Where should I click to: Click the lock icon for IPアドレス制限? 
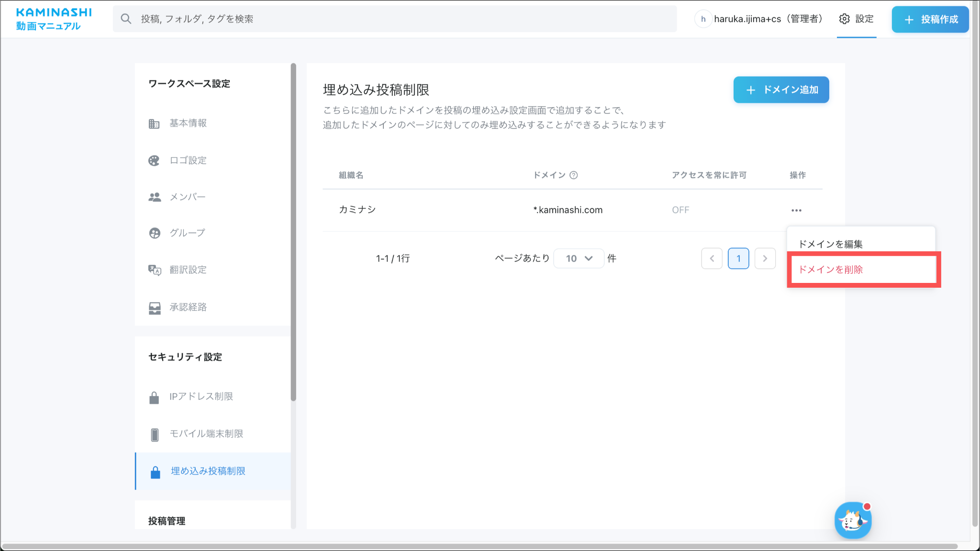click(x=154, y=397)
